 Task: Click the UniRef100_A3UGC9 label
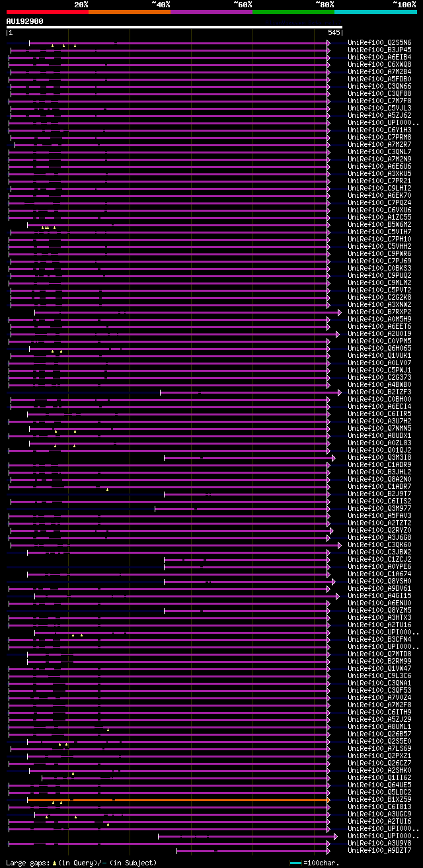pyautogui.click(x=379, y=814)
